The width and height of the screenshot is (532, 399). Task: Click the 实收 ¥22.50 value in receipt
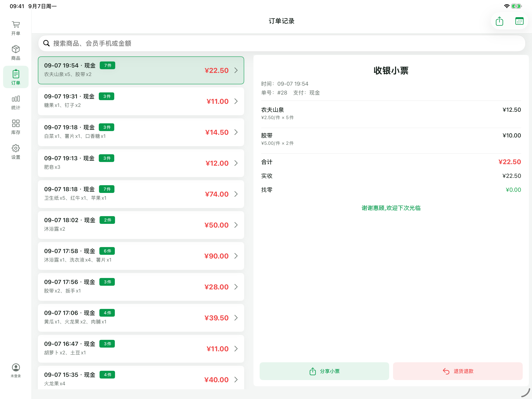click(512, 176)
